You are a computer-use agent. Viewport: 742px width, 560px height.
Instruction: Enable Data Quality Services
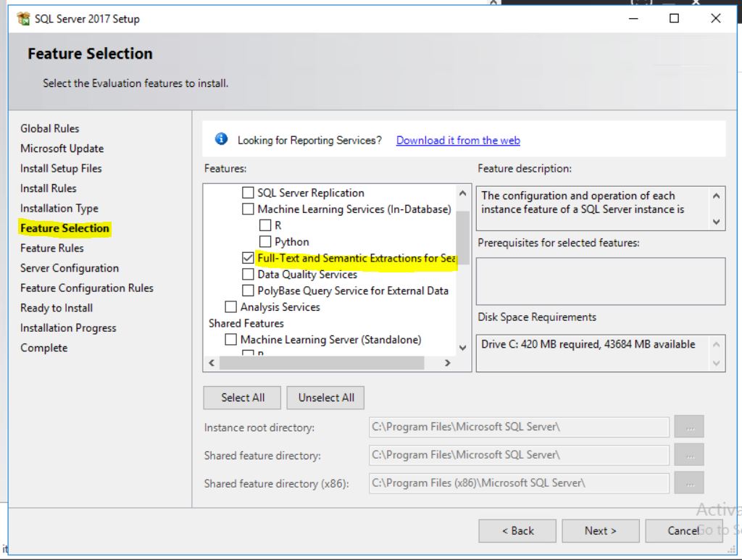(x=249, y=275)
